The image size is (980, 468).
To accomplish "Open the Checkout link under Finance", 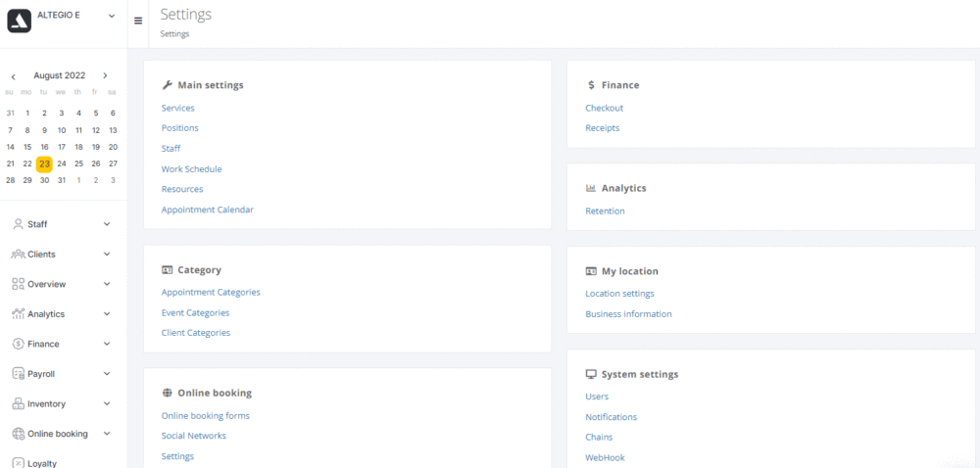I will tap(605, 108).
